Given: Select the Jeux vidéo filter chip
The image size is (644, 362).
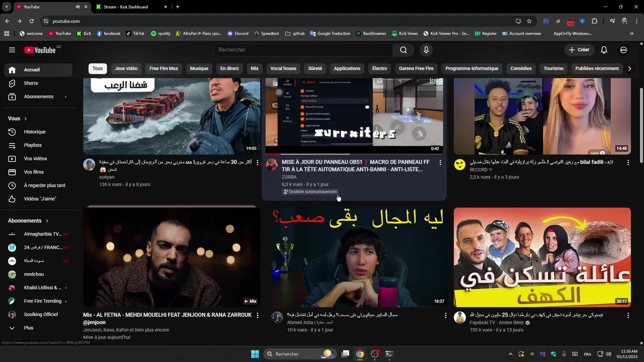Looking at the screenshot, I should click(126, 68).
